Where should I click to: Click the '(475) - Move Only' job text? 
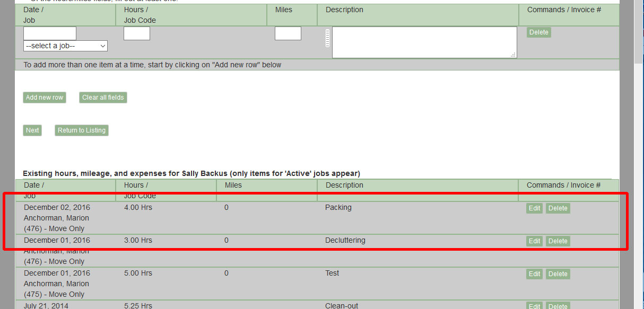pos(54,294)
